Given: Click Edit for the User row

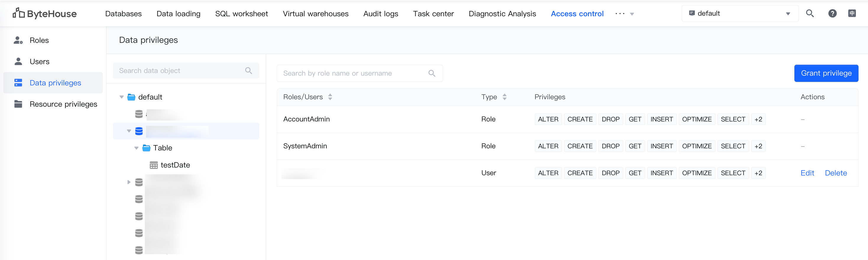Looking at the screenshot, I should pos(807,173).
